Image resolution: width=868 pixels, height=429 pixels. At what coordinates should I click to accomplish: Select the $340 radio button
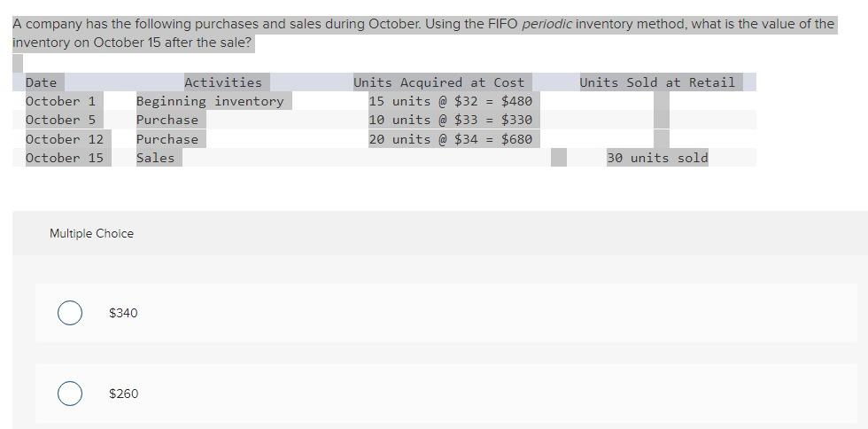click(x=70, y=313)
